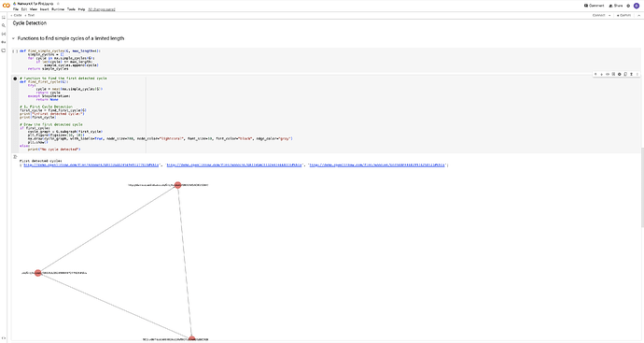Collapse 'Functions to find simple cycles' section

14,38
